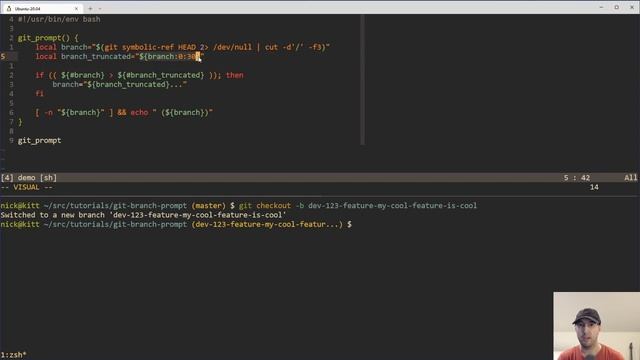This screenshot has height=360, width=640.
Task: Click the truncated '(dev-123-feature-my-cool-featur...)' prompt branch
Action: pos(267,224)
